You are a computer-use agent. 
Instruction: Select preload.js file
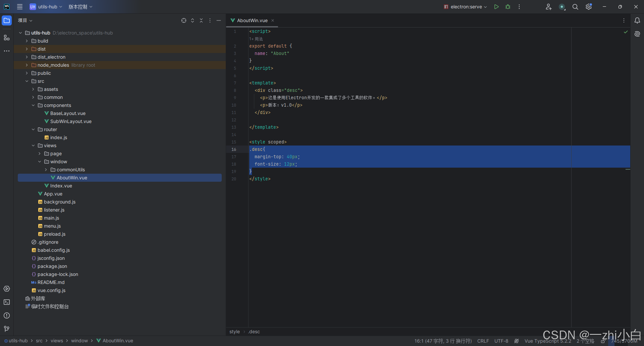pos(55,234)
